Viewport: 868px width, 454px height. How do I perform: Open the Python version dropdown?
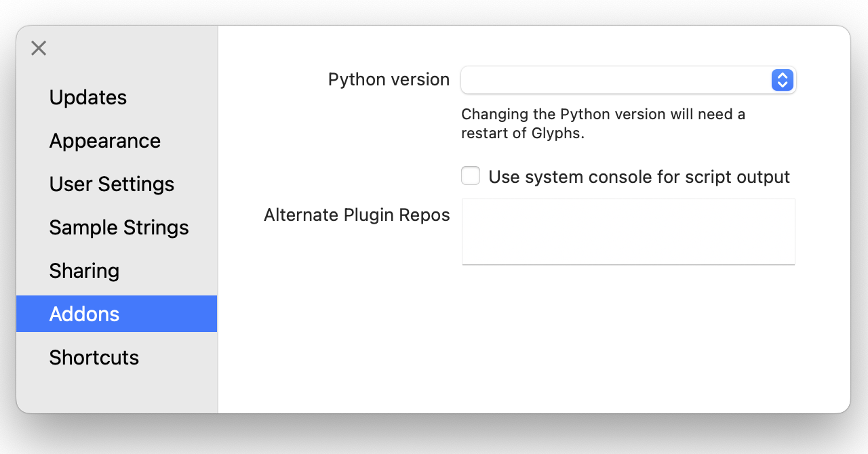627,80
